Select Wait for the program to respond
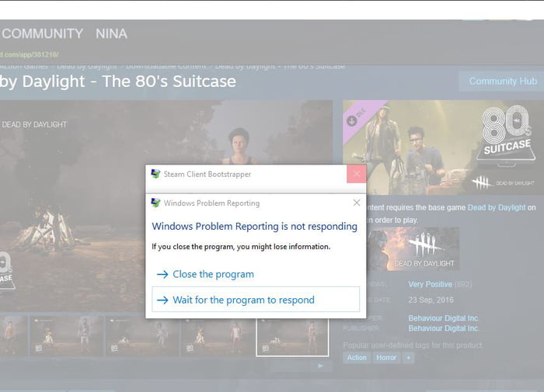Viewport: 544px width, 392px height. point(256,300)
